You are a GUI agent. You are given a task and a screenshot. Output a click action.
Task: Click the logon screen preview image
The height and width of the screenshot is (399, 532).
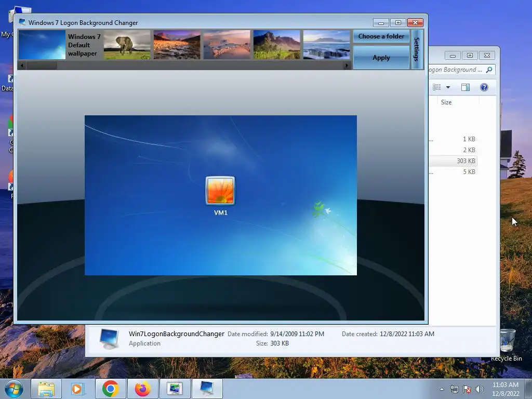coord(220,195)
